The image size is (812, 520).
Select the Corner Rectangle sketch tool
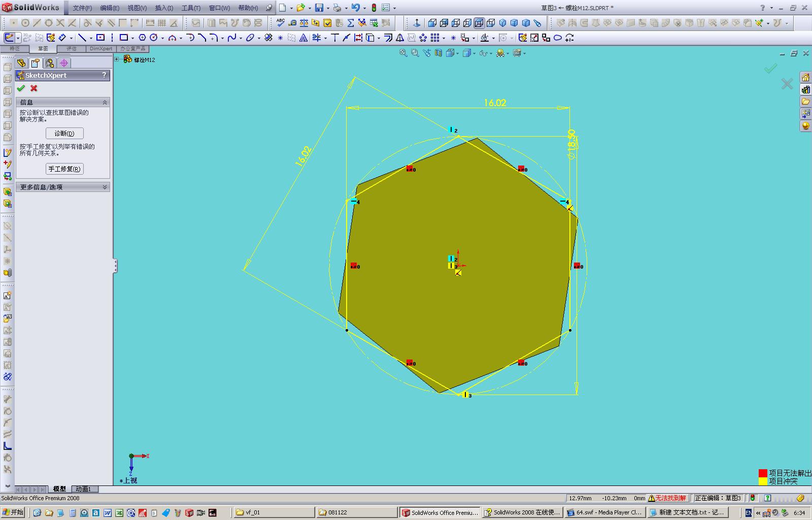point(123,38)
